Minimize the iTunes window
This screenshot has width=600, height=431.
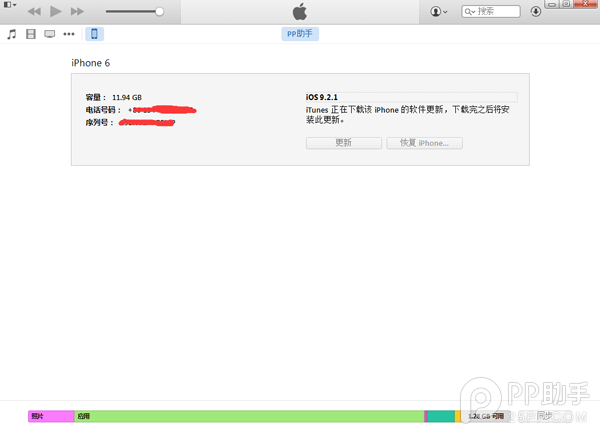552,4
